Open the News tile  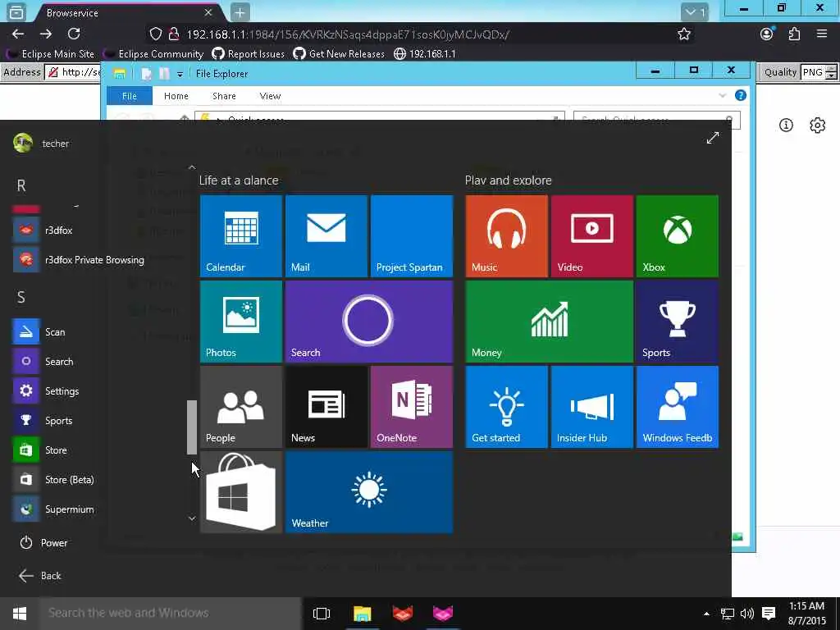tap(326, 407)
